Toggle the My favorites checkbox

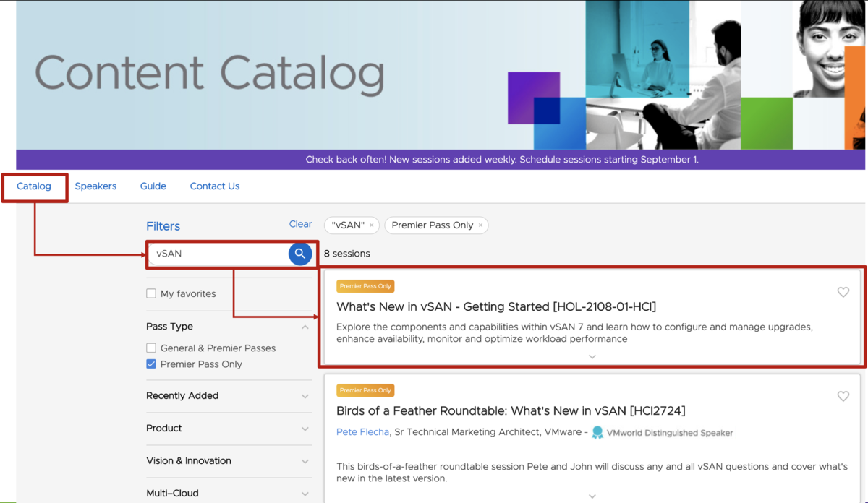(x=151, y=293)
